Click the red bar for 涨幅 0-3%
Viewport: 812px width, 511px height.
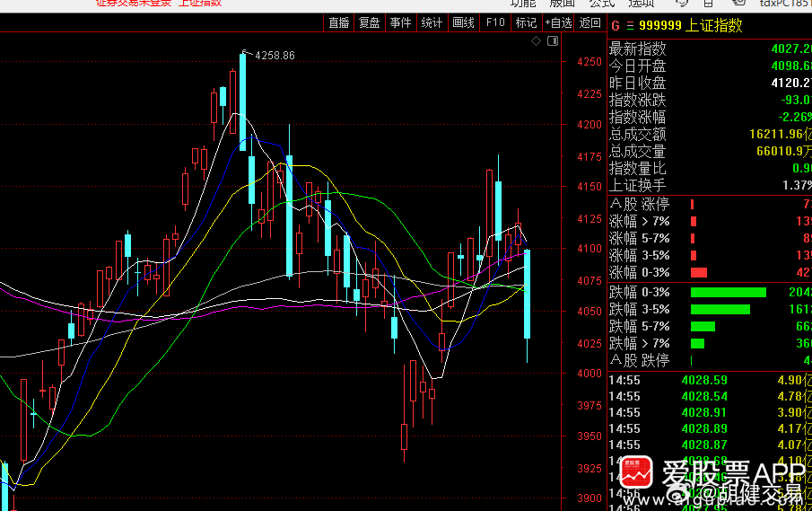click(699, 273)
